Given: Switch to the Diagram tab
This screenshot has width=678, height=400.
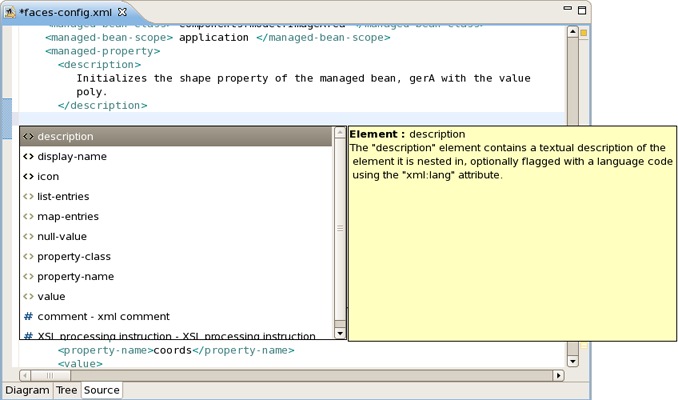Looking at the screenshot, I should (x=27, y=390).
